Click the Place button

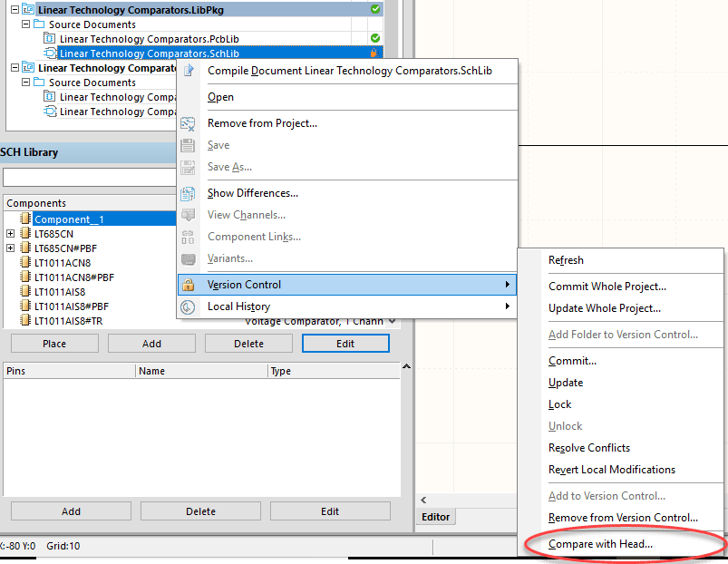pos(54,344)
